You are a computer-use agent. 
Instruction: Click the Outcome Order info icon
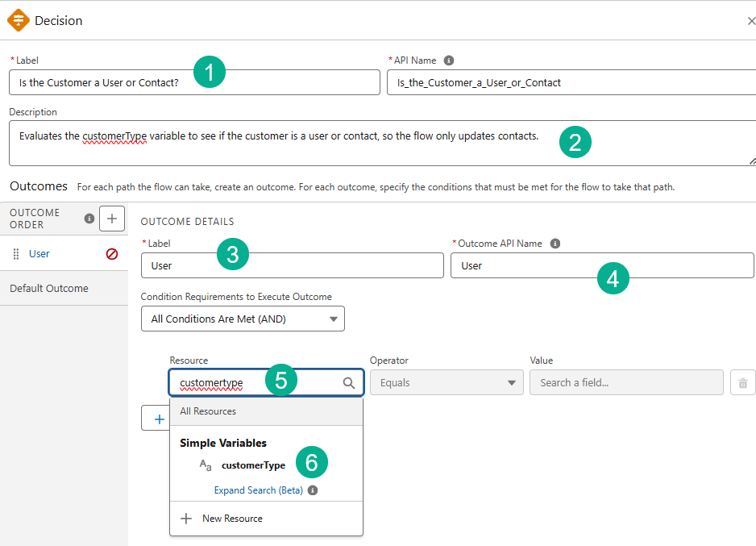coord(89,219)
